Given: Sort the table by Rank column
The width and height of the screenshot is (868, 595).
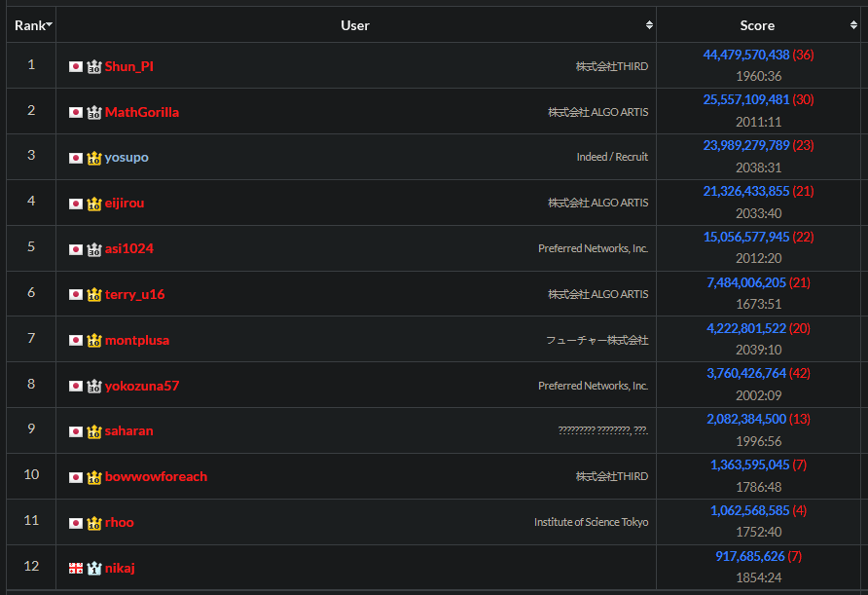Looking at the screenshot, I should [x=31, y=25].
